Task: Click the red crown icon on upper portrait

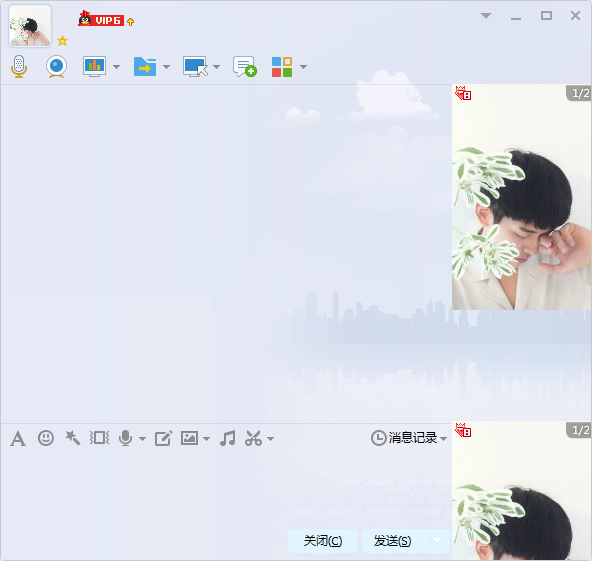Action: 463,93
